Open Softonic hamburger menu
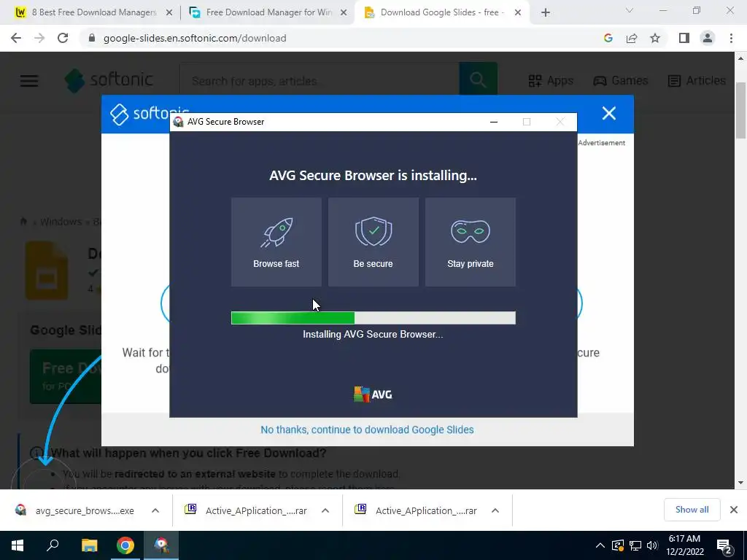The height and width of the screenshot is (560, 747). tap(29, 80)
